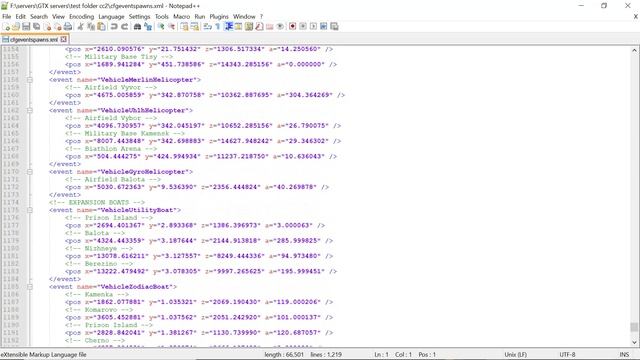This screenshot has height=360, width=640.
Task: Toggle show all characters
Action: (x=218, y=27)
